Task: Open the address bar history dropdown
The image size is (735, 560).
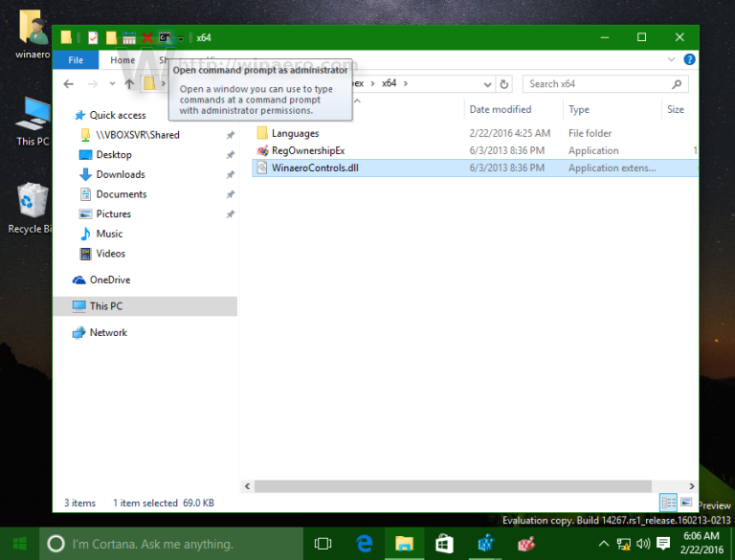Action: [485, 84]
